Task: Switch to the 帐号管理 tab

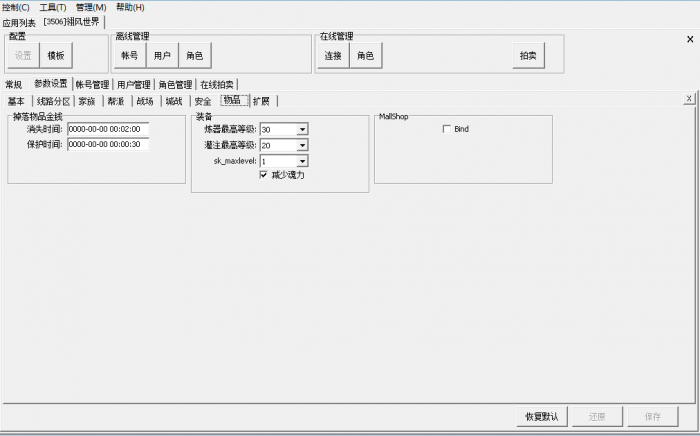Action: point(91,85)
